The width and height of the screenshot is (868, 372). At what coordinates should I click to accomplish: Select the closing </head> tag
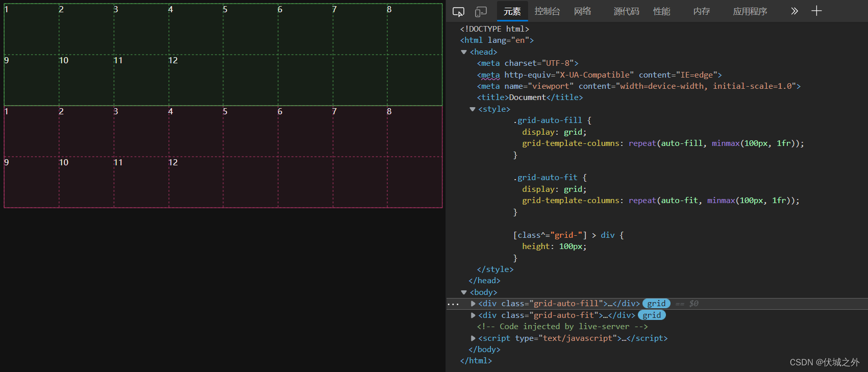484,281
